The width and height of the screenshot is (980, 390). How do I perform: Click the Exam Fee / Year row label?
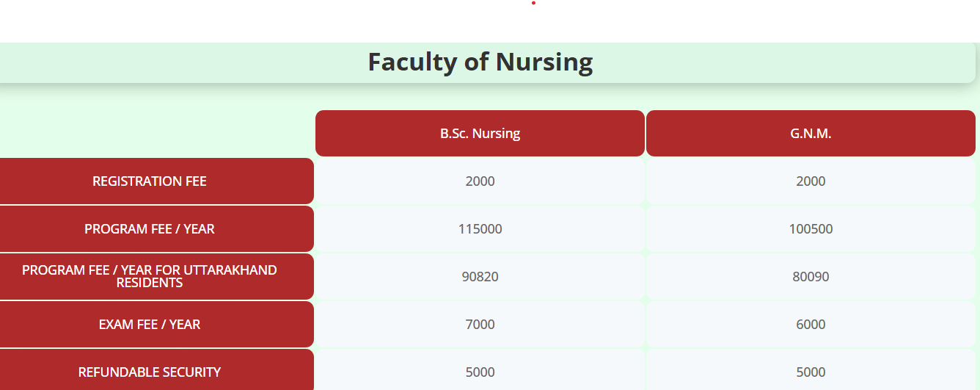(x=150, y=325)
